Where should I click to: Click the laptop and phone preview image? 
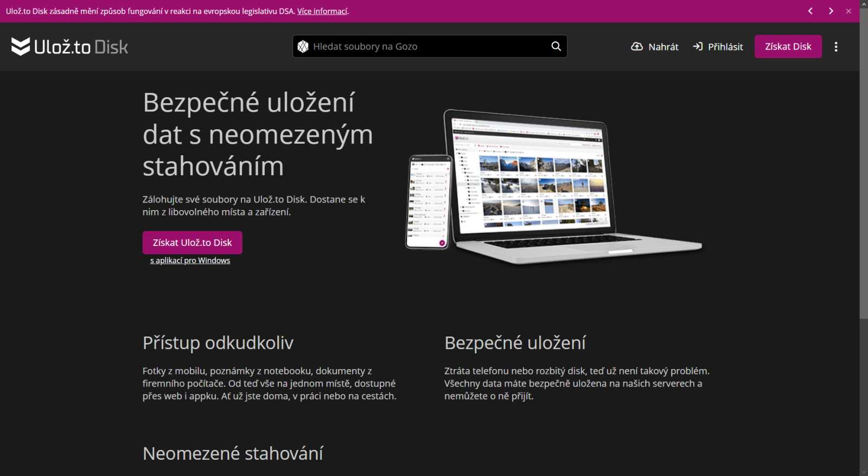pyautogui.click(x=554, y=187)
